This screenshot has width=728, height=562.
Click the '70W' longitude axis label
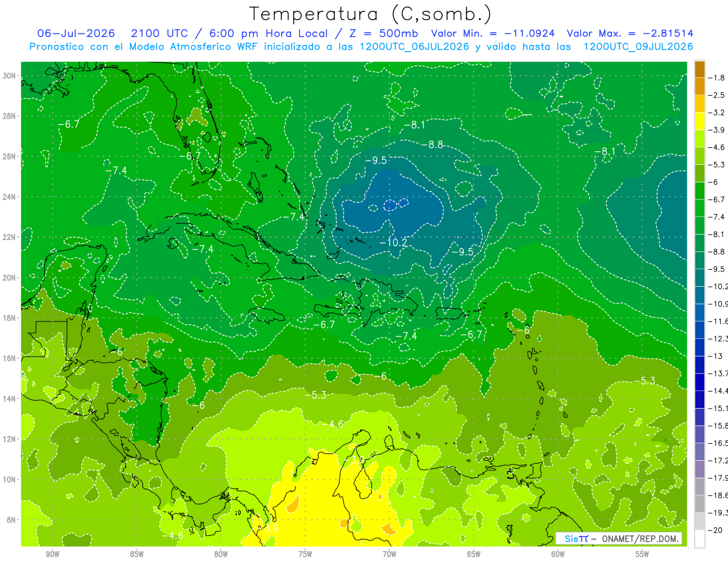coord(389,554)
